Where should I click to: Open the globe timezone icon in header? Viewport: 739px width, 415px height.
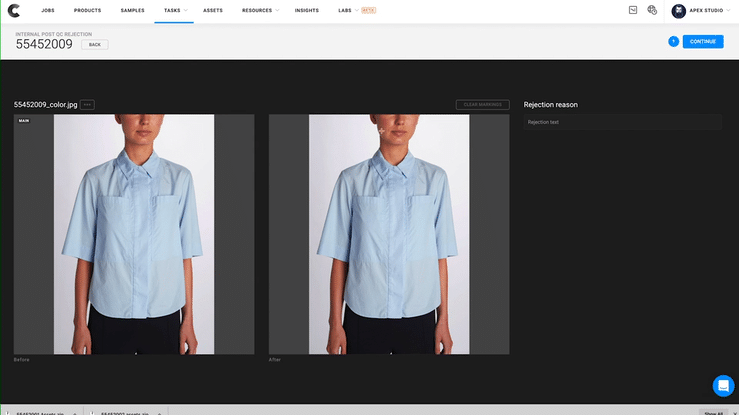[x=652, y=10]
